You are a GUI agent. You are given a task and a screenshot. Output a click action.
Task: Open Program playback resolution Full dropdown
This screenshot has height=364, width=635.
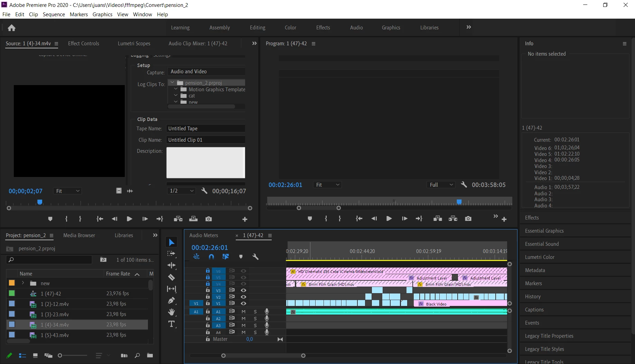coord(441,185)
